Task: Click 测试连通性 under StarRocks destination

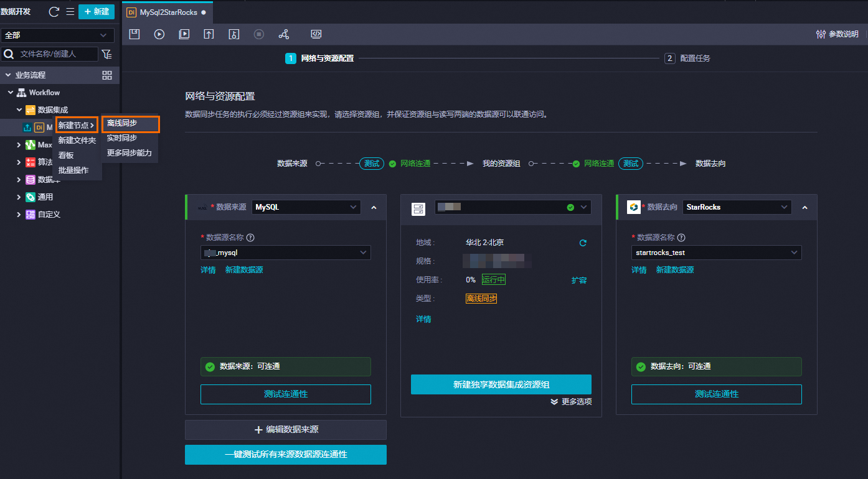Action: coord(717,394)
